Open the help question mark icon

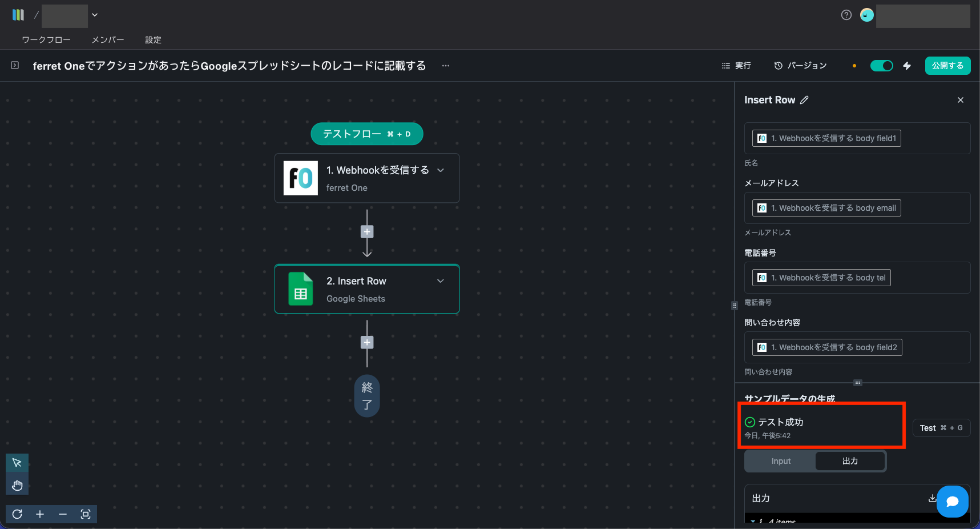click(x=846, y=15)
